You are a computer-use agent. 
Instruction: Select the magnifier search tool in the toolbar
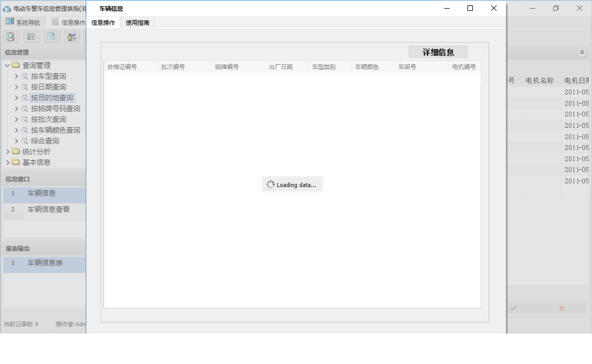(x=11, y=36)
